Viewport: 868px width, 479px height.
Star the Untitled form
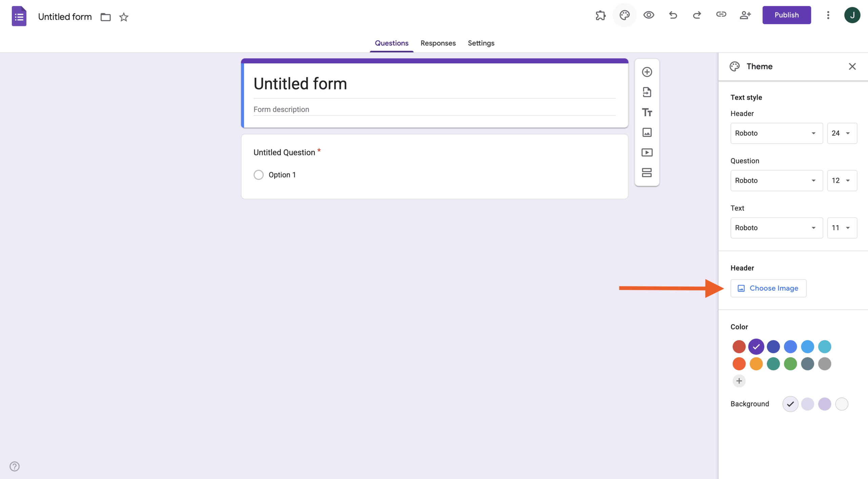point(124,17)
